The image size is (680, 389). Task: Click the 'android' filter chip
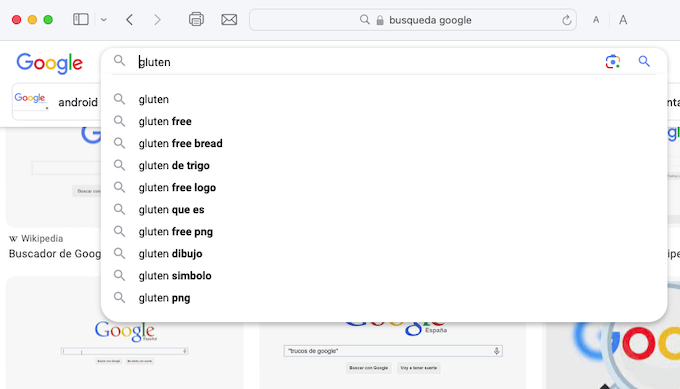(x=57, y=102)
